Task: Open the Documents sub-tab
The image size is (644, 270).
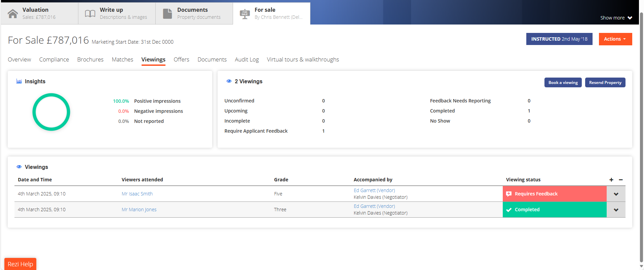Action: click(x=212, y=59)
